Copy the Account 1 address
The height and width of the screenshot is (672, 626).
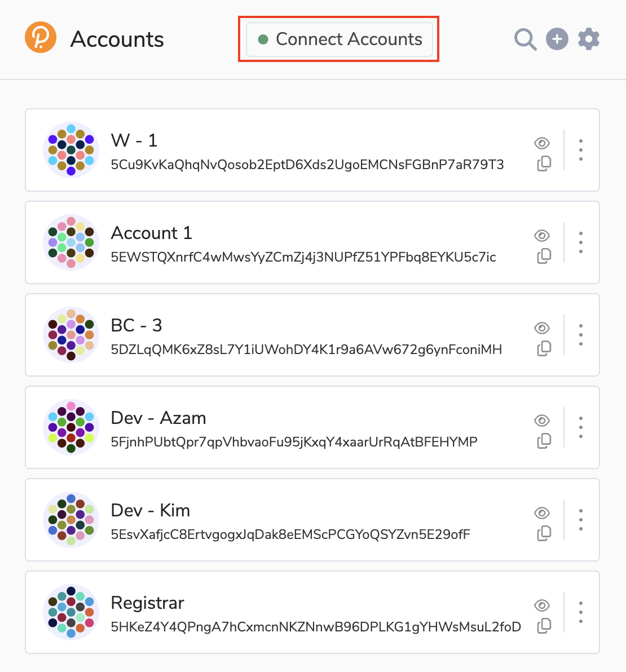[544, 256]
